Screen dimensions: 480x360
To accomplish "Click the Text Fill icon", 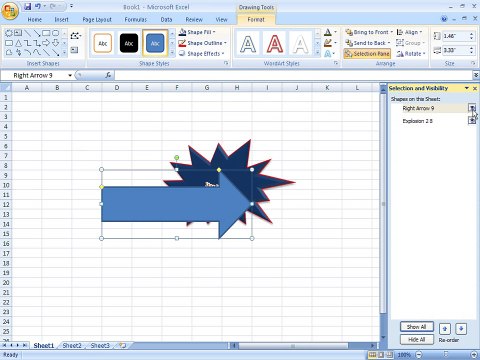I will point(328,32).
